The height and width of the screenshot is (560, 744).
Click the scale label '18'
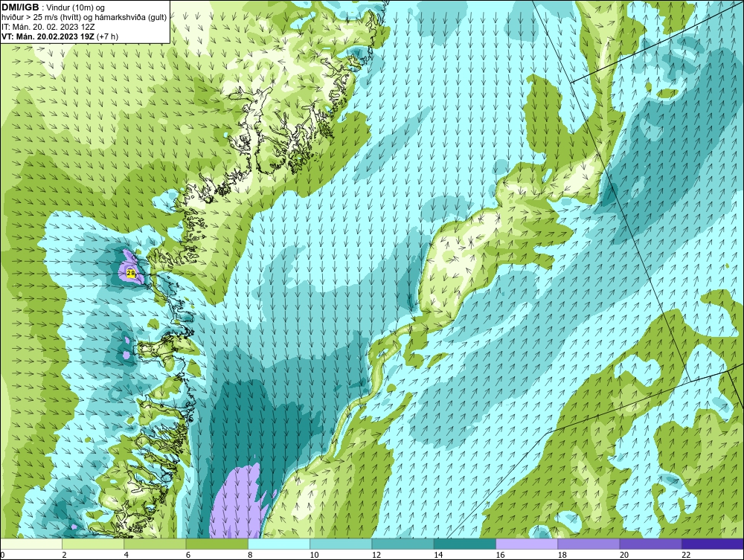click(x=562, y=556)
